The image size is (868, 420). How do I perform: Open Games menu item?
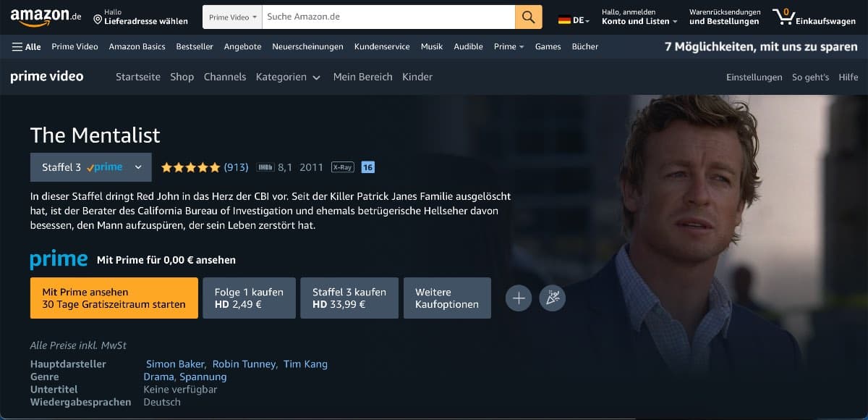point(548,46)
